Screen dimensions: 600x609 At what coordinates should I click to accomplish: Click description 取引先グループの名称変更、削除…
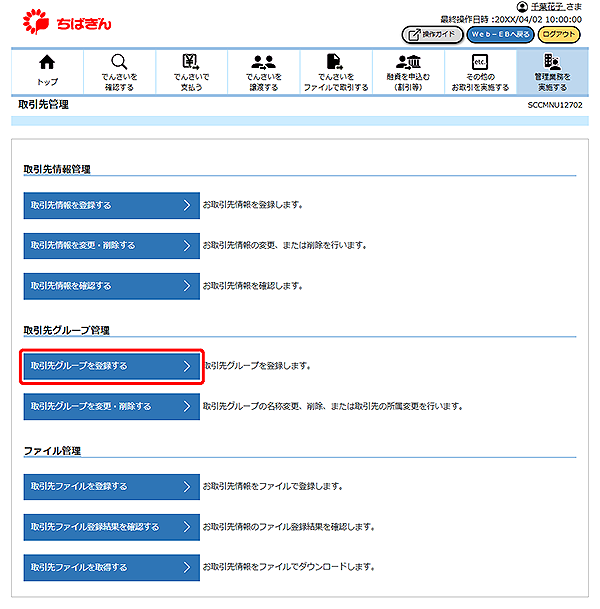pos(332,406)
